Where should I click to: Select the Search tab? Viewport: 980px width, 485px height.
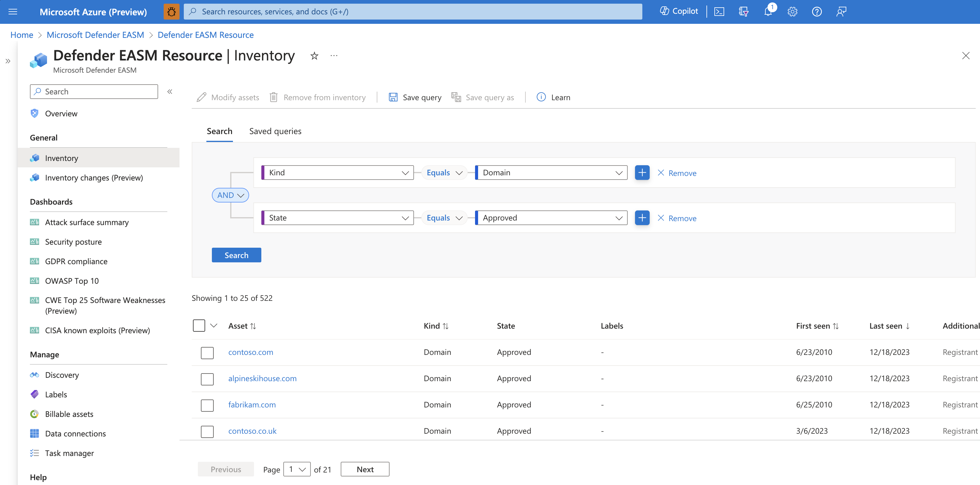[x=220, y=131]
